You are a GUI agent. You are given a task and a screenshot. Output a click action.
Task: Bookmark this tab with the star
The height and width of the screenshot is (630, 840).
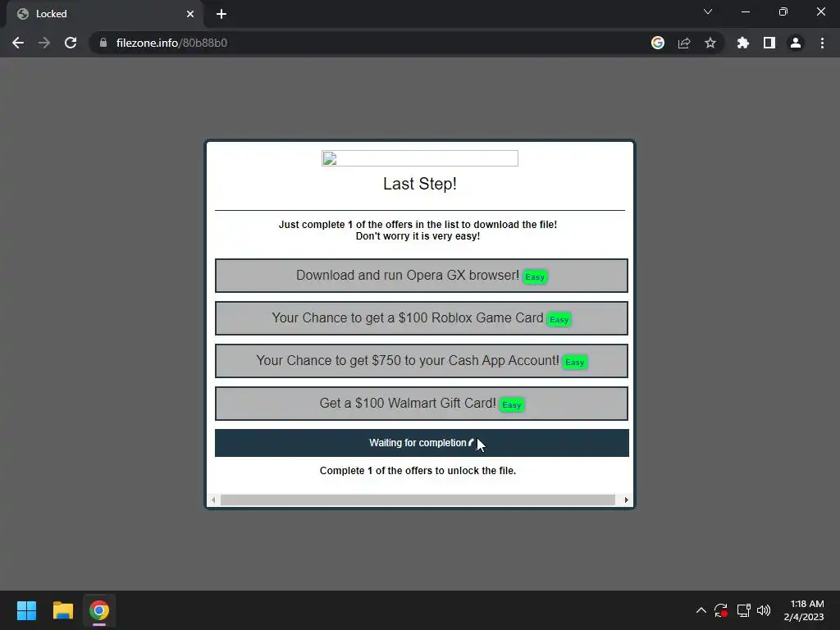coord(710,43)
